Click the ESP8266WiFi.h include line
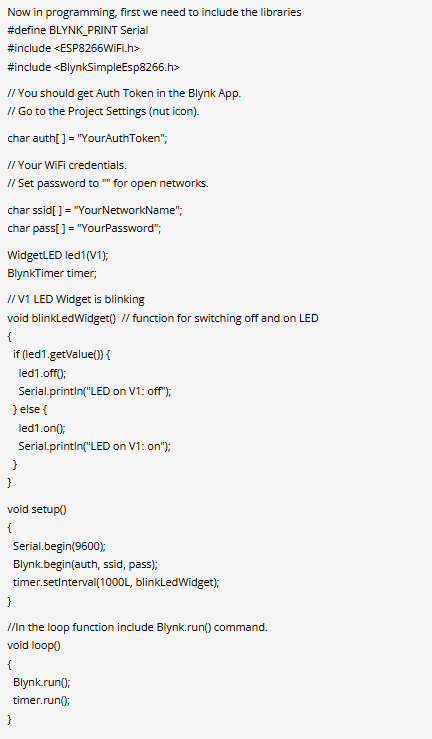 [x=73, y=48]
